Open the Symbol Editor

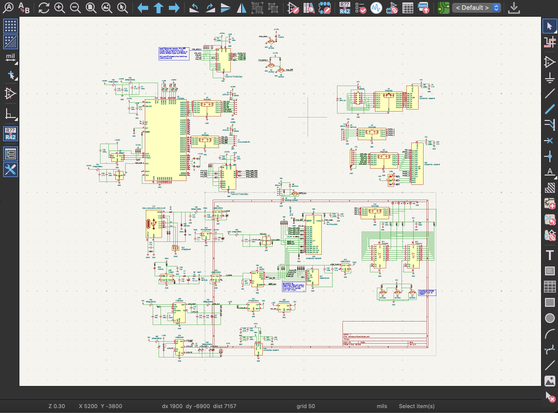(x=293, y=7)
